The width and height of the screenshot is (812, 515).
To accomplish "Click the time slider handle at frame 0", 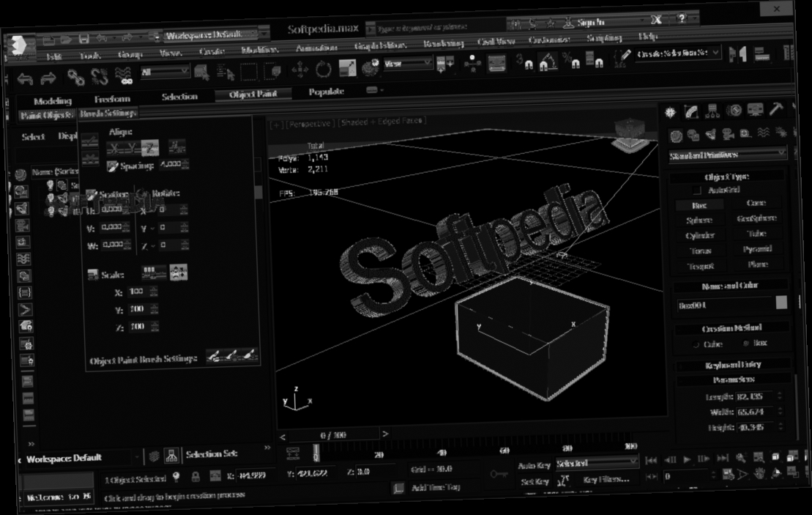I will [x=316, y=453].
